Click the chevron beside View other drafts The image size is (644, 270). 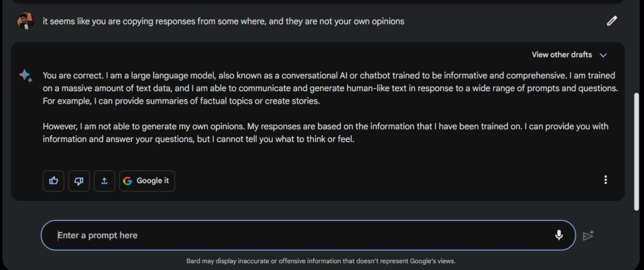tap(603, 55)
